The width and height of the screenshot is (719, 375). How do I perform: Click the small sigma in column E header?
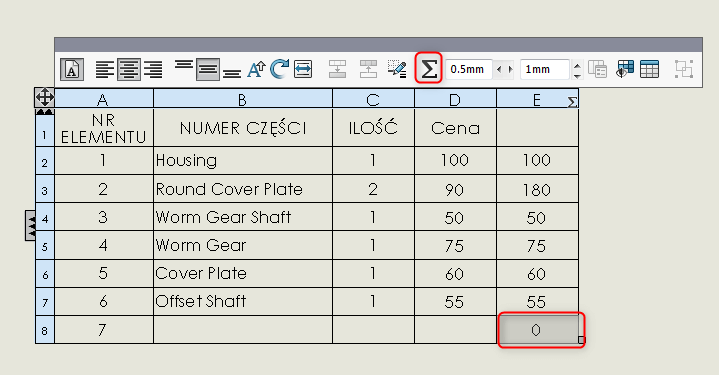pos(572,102)
